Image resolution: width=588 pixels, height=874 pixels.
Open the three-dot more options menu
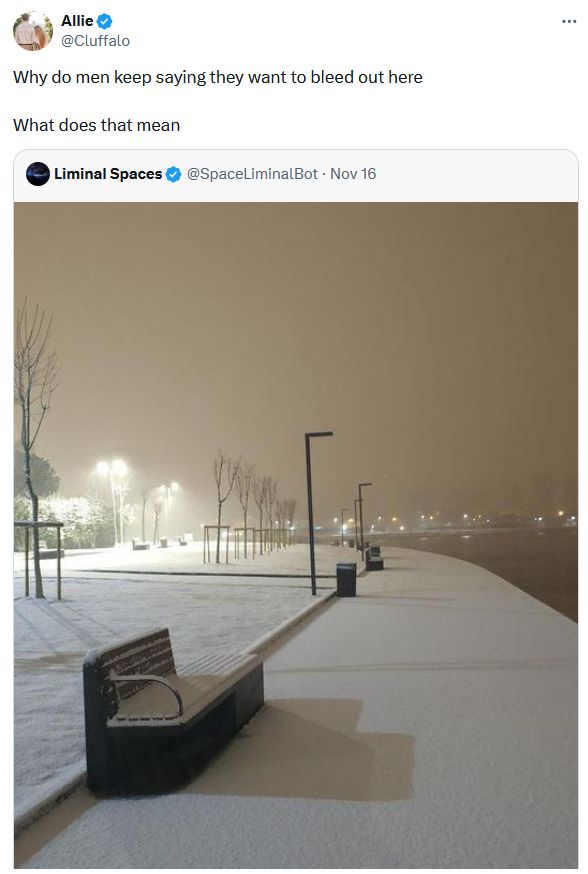[x=569, y=22]
